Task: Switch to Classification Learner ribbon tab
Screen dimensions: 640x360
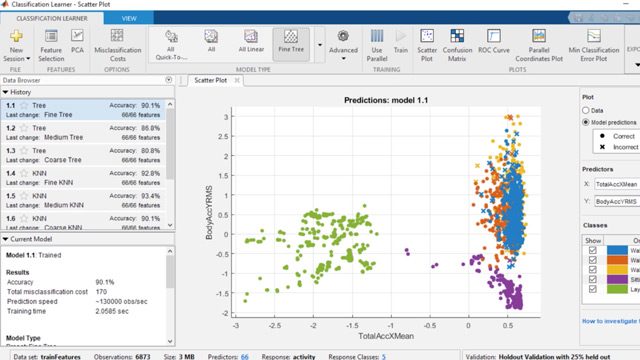Action: coord(52,18)
